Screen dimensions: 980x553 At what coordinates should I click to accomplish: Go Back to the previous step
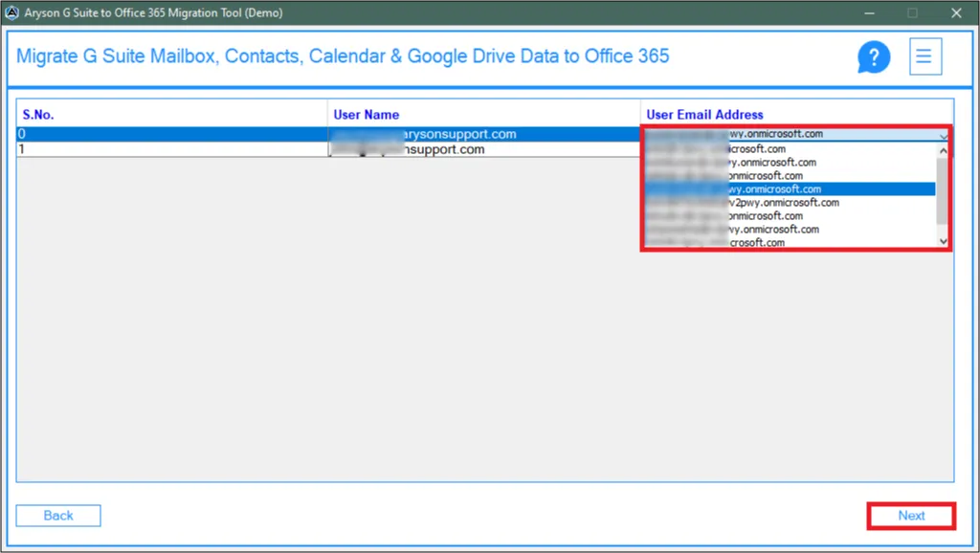click(x=58, y=516)
